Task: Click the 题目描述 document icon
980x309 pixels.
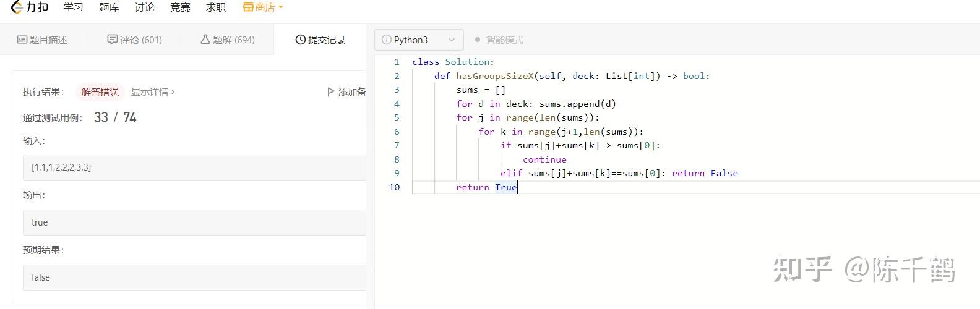Action: 22,40
